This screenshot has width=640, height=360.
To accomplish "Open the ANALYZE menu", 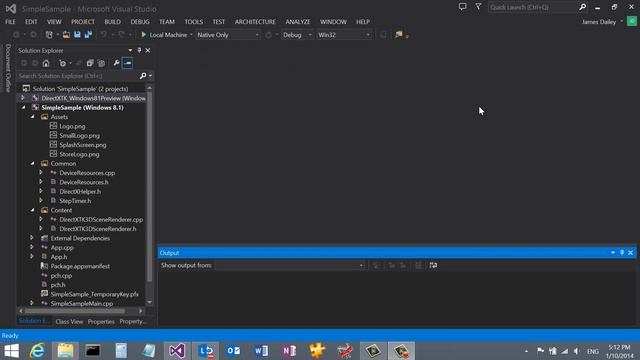I will coord(298,22).
